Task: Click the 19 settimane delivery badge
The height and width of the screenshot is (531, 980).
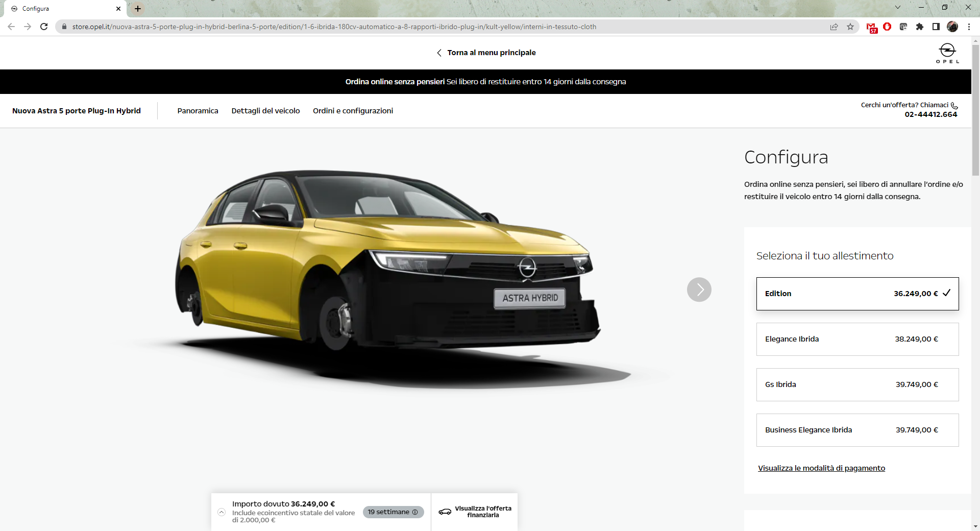Action: 393,512
